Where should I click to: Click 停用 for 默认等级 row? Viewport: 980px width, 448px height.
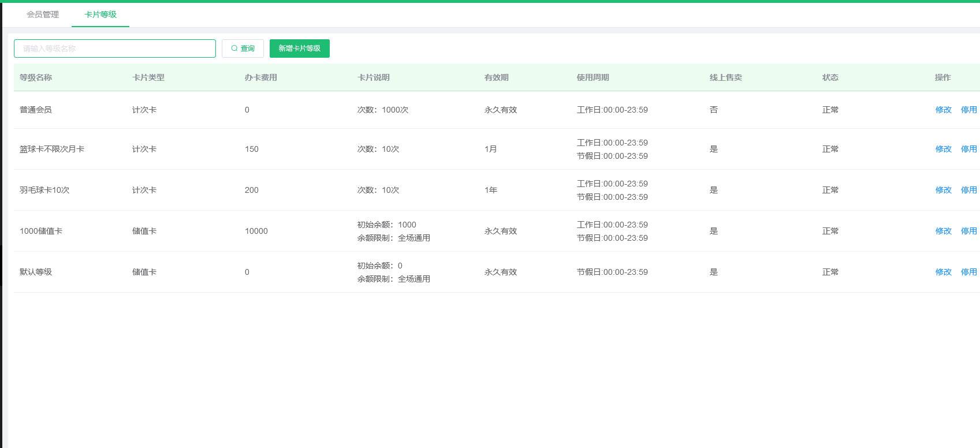click(968, 272)
